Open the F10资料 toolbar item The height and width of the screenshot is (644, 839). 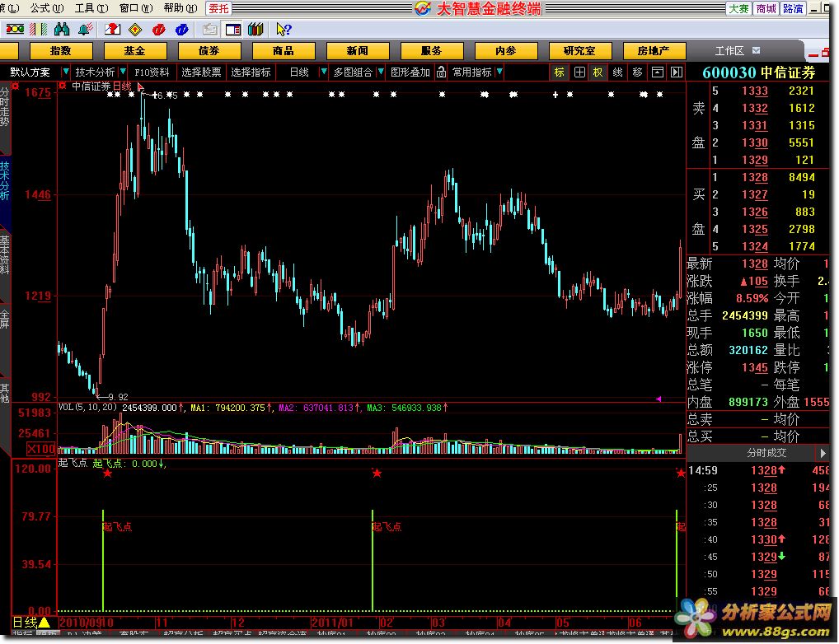152,72
